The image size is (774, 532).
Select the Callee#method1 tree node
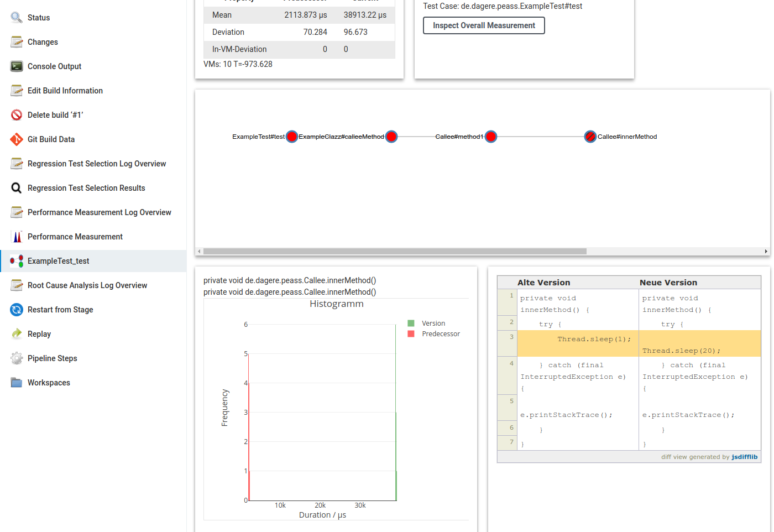click(x=491, y=137)
